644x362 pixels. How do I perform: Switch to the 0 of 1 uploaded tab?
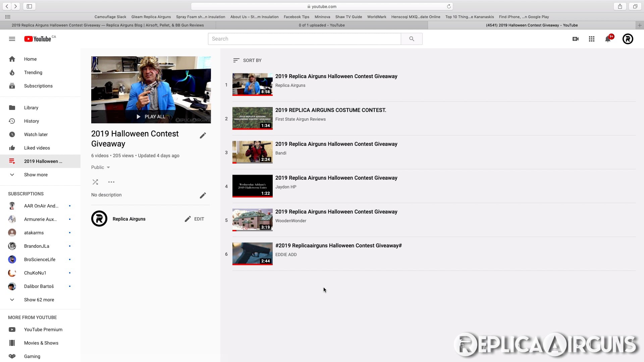[x=322, y=25]
